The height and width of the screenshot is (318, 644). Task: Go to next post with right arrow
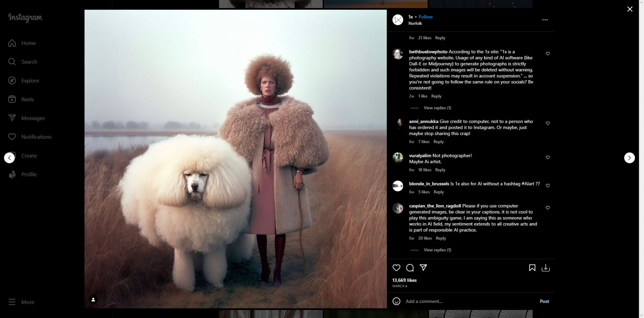tap(629, 158)
